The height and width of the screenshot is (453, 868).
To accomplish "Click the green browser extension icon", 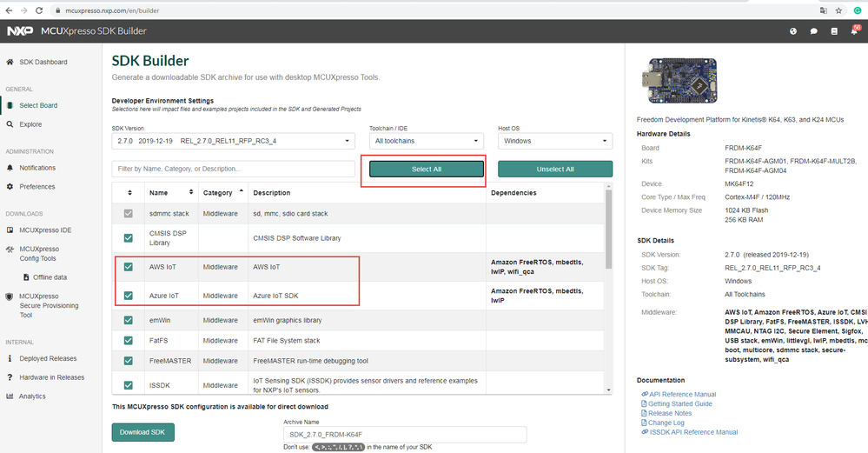I will (x=857, y=10).
